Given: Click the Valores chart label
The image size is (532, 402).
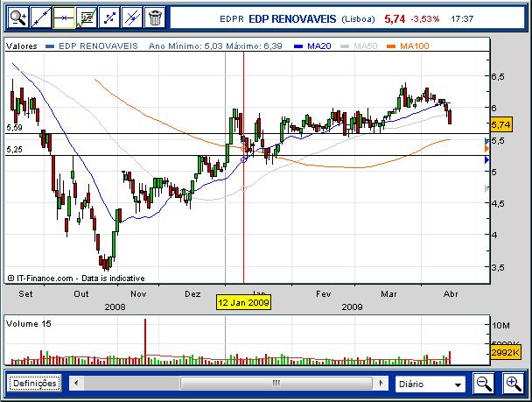Looking at the screenshot, I should point(21,46).
